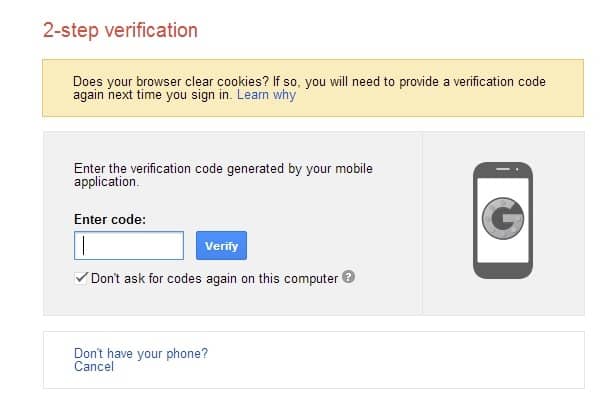Click the yellow cookies warning banner
The width and height of the screenshot is (600, 396).
[x=313, y=88]
